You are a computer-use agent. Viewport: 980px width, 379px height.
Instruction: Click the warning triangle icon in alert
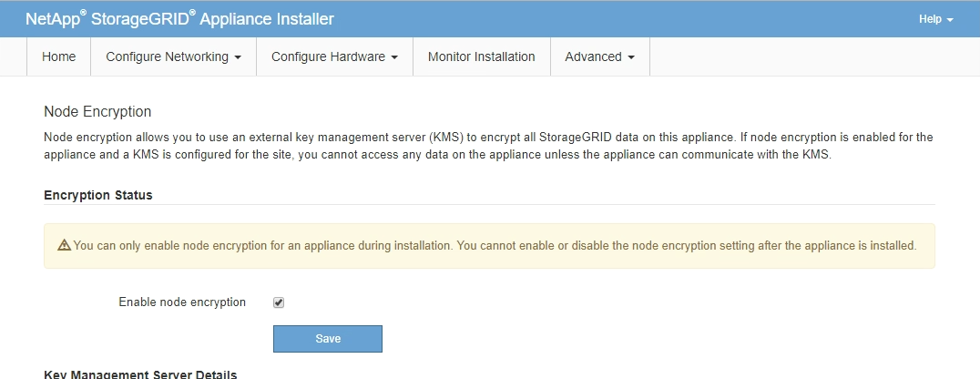pyautogui.click(x=64, y=246)
